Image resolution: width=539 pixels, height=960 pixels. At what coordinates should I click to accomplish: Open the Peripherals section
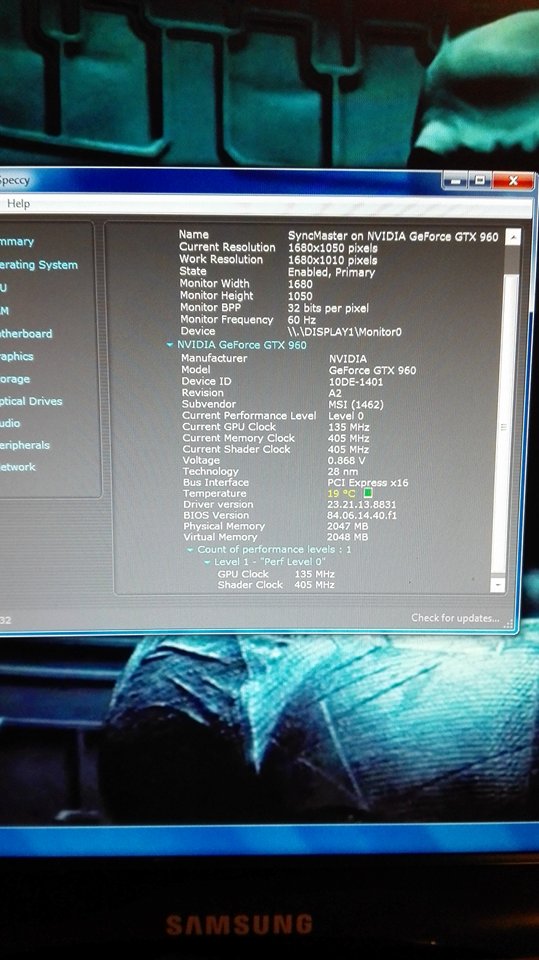(x=24, y=445)
